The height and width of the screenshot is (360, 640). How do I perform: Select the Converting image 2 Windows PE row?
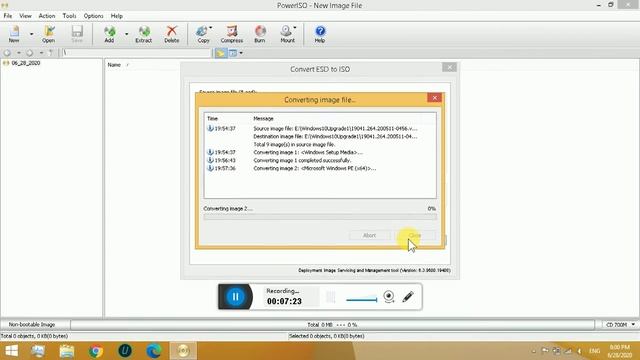[x=320, y=168]
